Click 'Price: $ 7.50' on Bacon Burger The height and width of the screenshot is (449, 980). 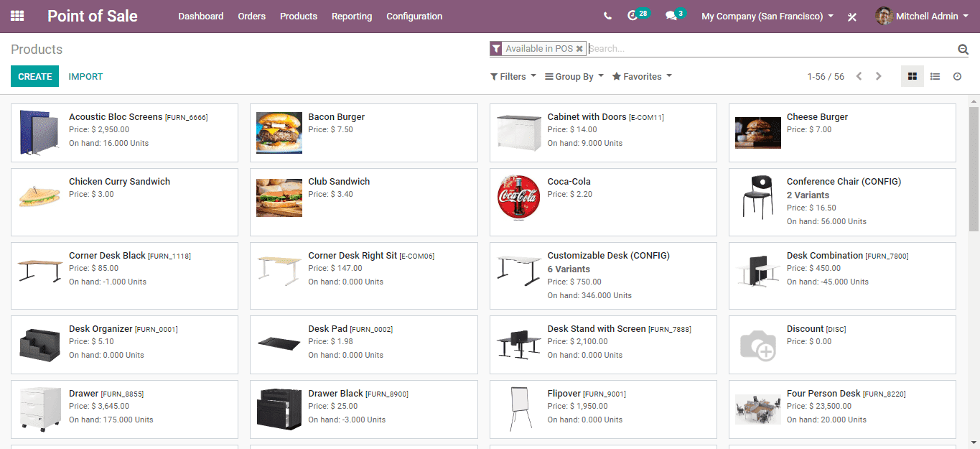coord(330,129)
